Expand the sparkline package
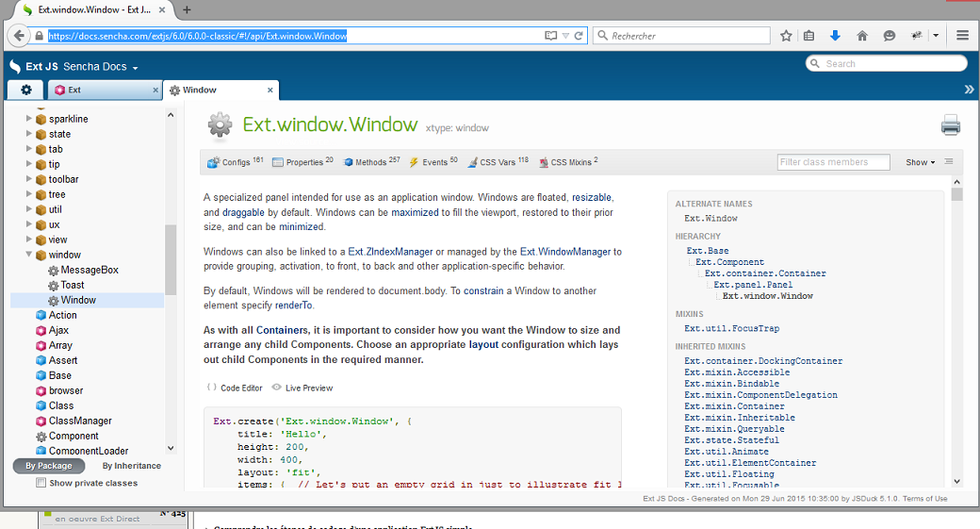The height and width of the screenshot is (529, 980). coord(29,118)
